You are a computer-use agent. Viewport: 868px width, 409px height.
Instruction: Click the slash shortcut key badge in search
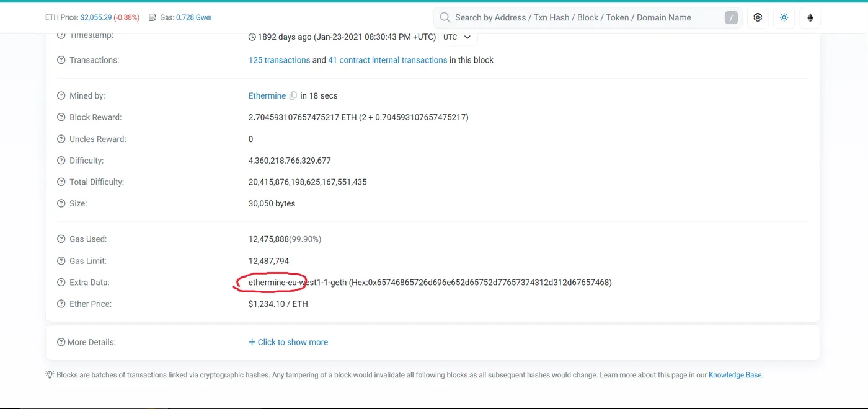tap(732, 18)
